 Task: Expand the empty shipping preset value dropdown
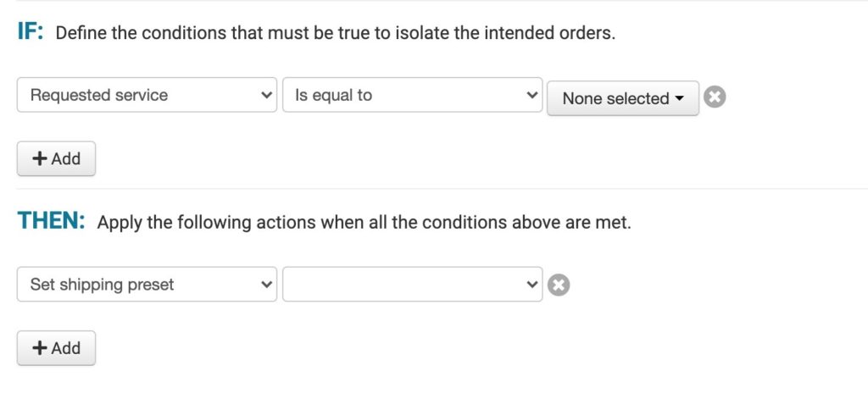point(412,285)
